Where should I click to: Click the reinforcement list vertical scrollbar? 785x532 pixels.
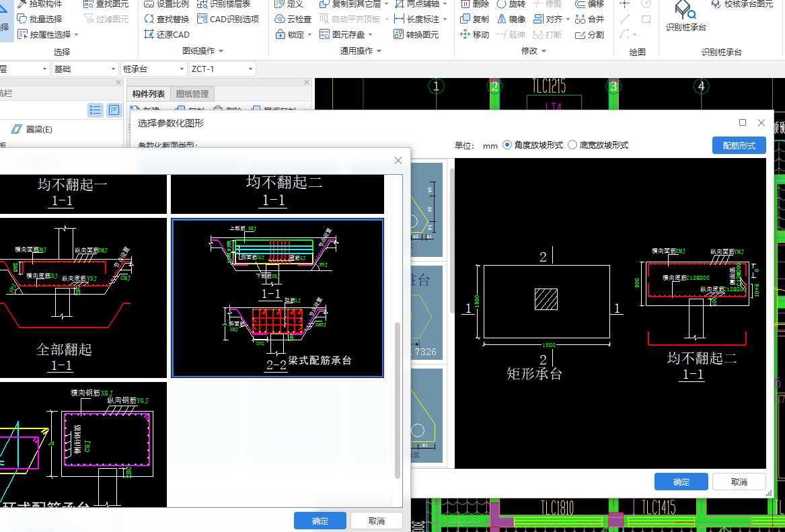click(x=398, y=400)
